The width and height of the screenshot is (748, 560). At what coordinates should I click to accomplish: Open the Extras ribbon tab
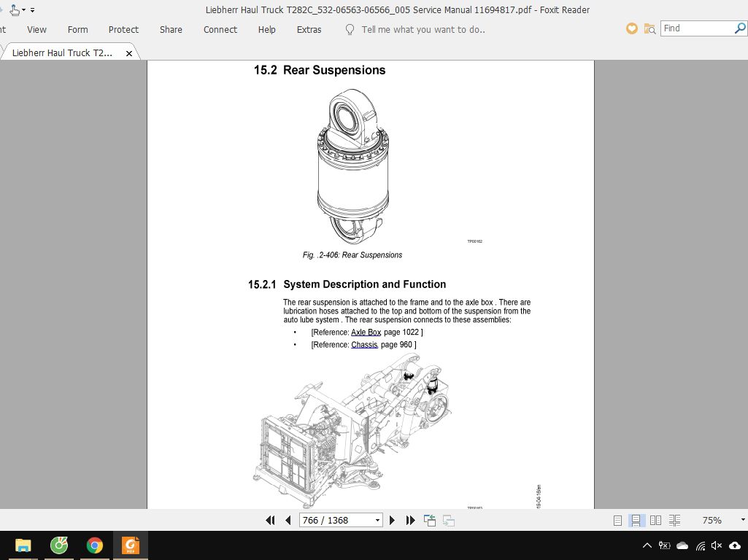309,30
